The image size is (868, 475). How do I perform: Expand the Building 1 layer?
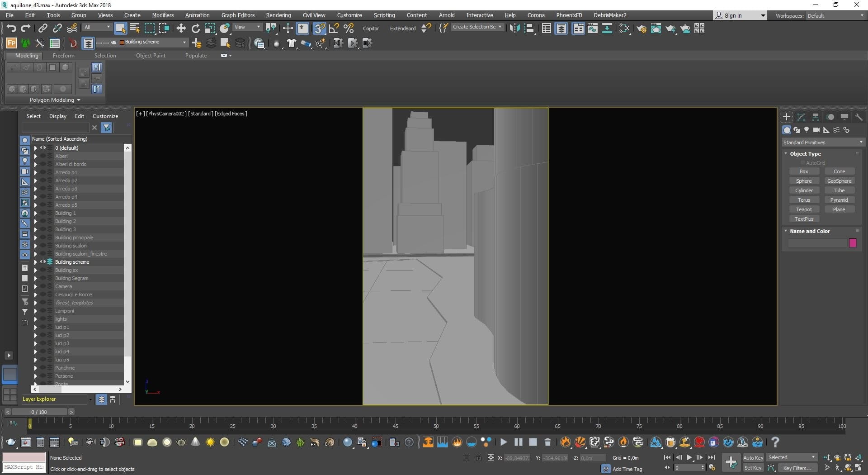tap(35, 213)
